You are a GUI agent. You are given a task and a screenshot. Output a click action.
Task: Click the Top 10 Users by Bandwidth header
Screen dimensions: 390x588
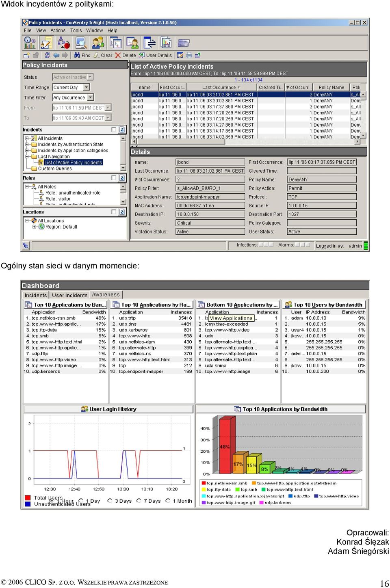click(x=324, y=305)
